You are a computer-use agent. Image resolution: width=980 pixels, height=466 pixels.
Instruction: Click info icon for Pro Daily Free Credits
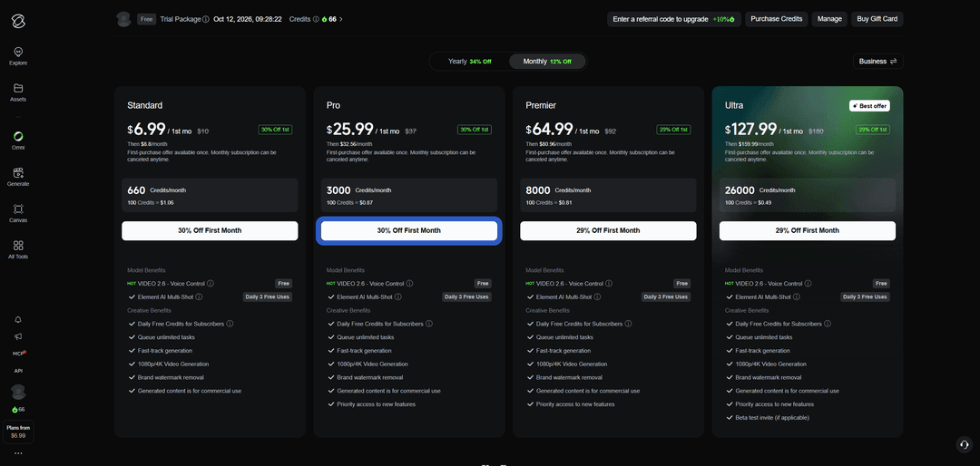pos(429,325)
